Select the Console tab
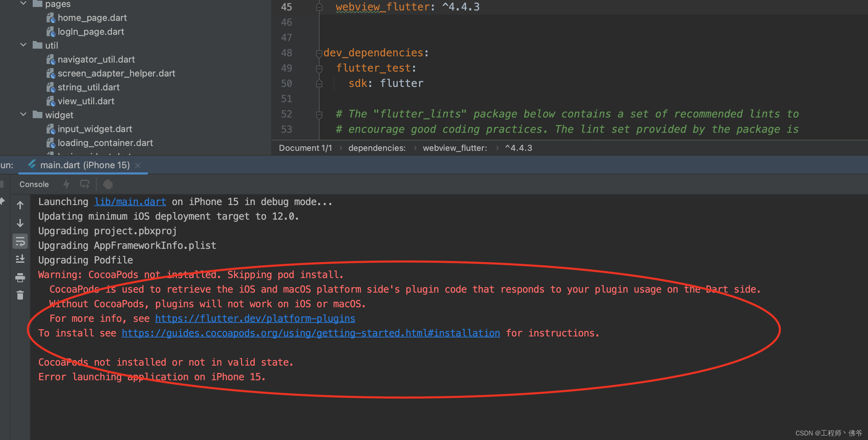The image size is (868, 440). coord(33,184)
